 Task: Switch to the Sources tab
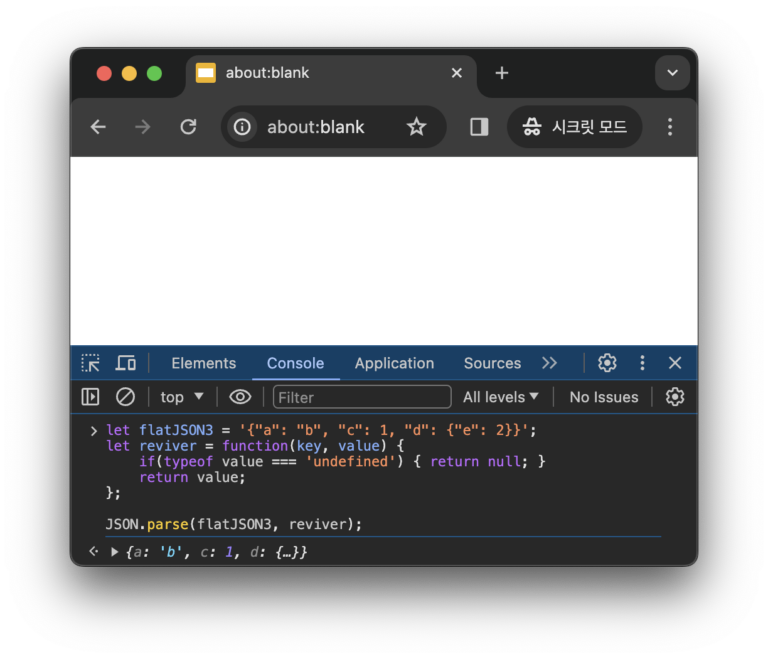pos(492,364)
